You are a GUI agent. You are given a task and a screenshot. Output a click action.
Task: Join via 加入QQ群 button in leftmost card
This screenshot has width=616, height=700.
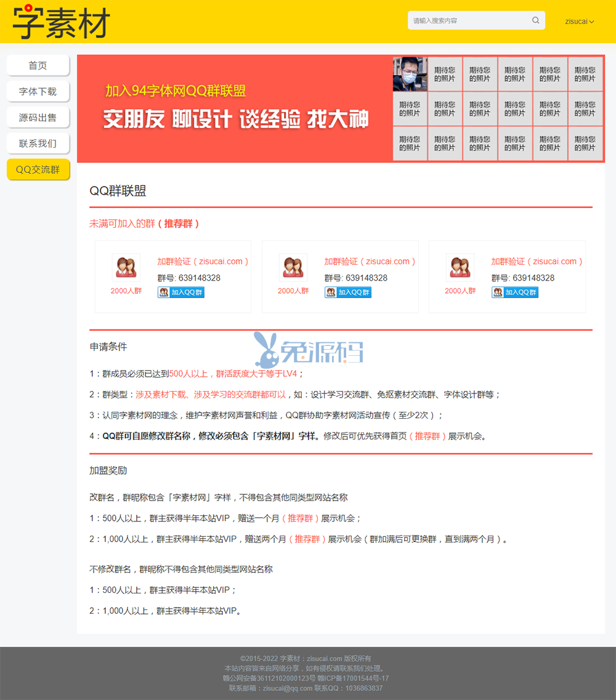coord(181,292)
